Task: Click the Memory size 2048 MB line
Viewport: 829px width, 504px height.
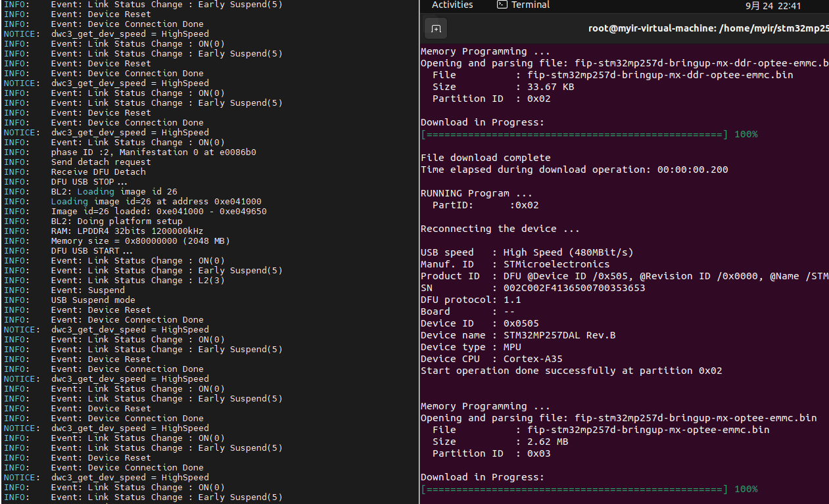Action: click(x=140, y=241)
